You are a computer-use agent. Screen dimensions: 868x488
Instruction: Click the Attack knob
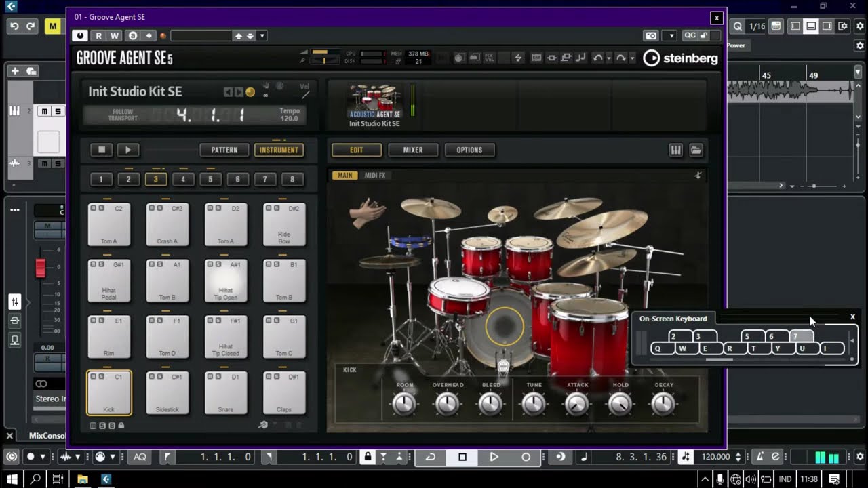577,404
